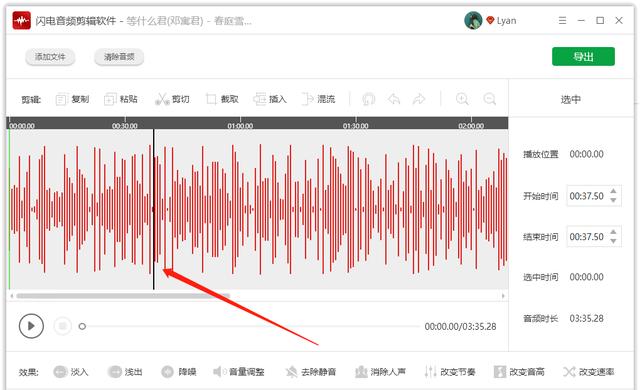Select the 混流 mix tool

tap(318, 99)
